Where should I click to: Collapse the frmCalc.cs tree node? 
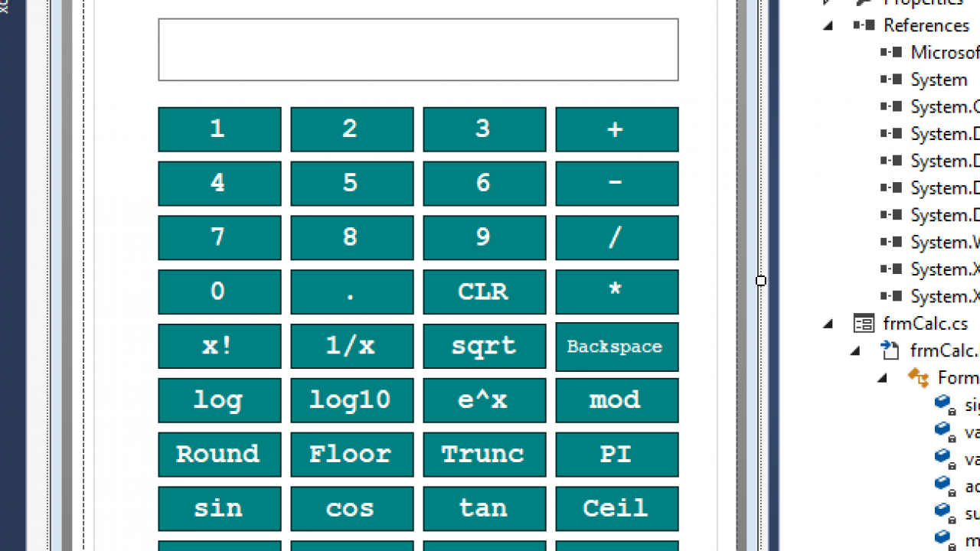tap(828, 324)
